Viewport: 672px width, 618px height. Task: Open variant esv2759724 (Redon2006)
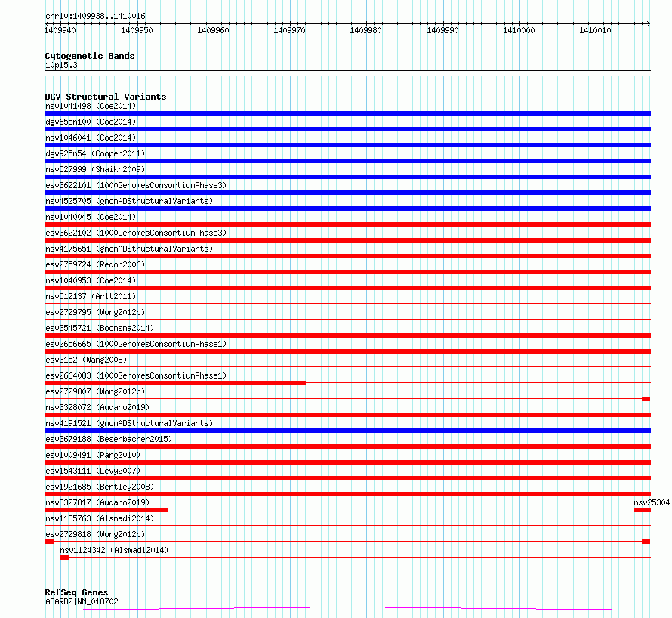(x=95, y=264)
